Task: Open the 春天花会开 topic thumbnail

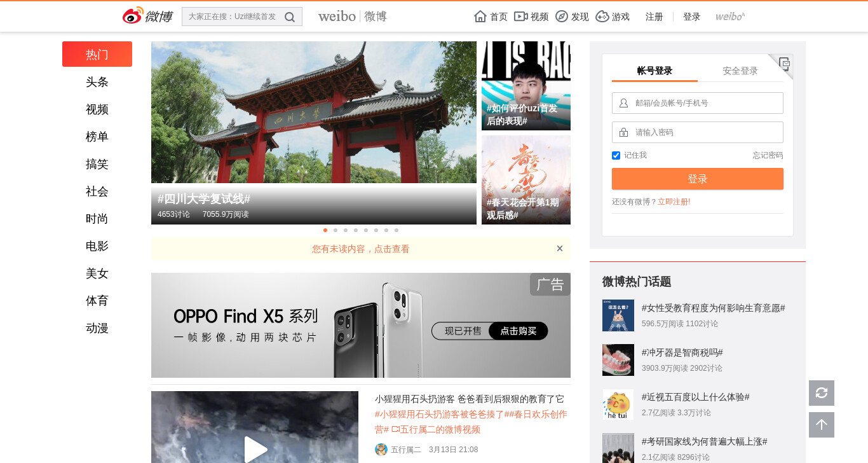Action: point(526,180)
